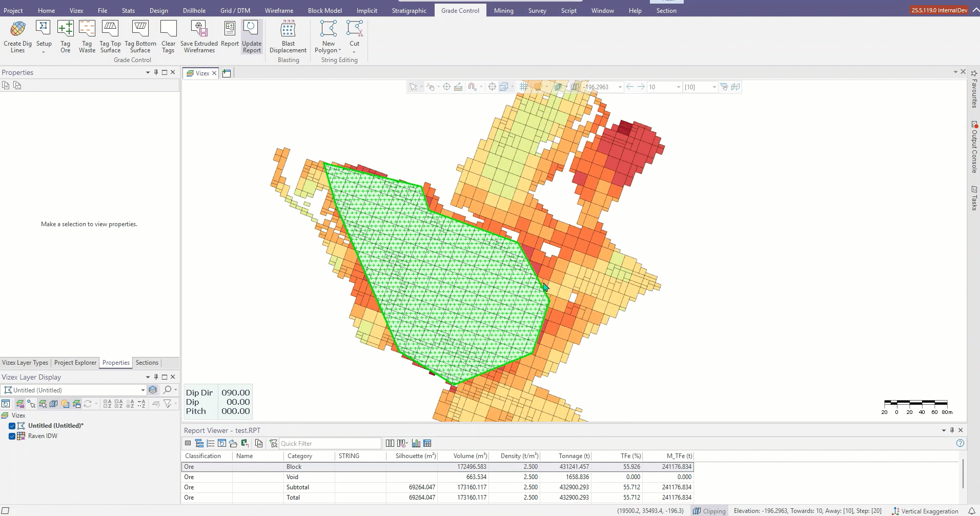The image size is (980, 516).
Task: Click Save Extruded Wireframes
Action: pos(199,36)
